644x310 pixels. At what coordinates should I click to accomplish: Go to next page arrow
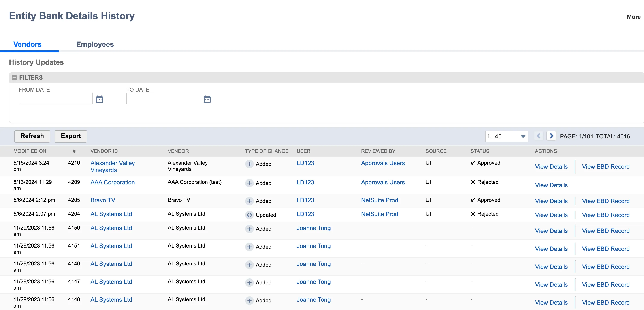tap(551, 136)
